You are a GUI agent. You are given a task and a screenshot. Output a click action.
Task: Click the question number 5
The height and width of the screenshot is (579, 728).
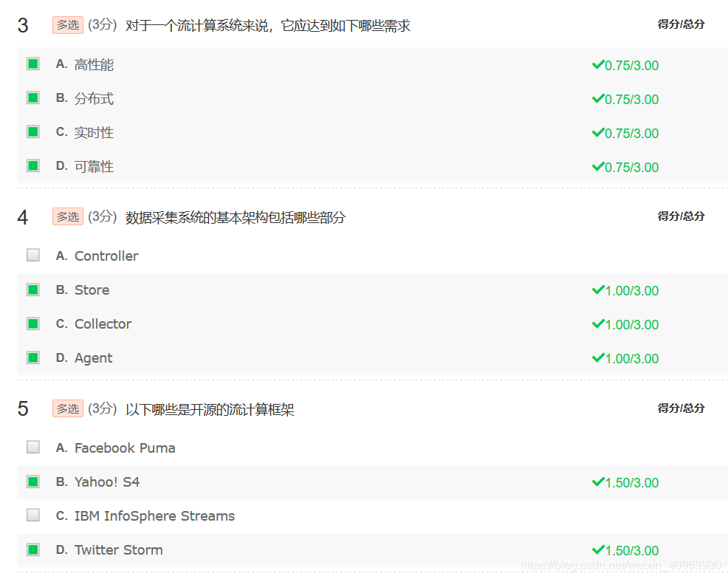pyautogui.click(x=23, y=409)
